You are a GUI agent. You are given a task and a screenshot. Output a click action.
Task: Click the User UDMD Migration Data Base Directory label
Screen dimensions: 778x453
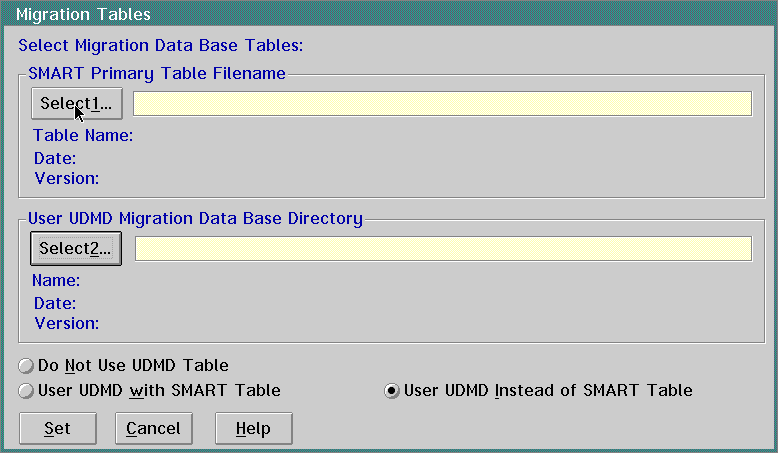[195, 218]
